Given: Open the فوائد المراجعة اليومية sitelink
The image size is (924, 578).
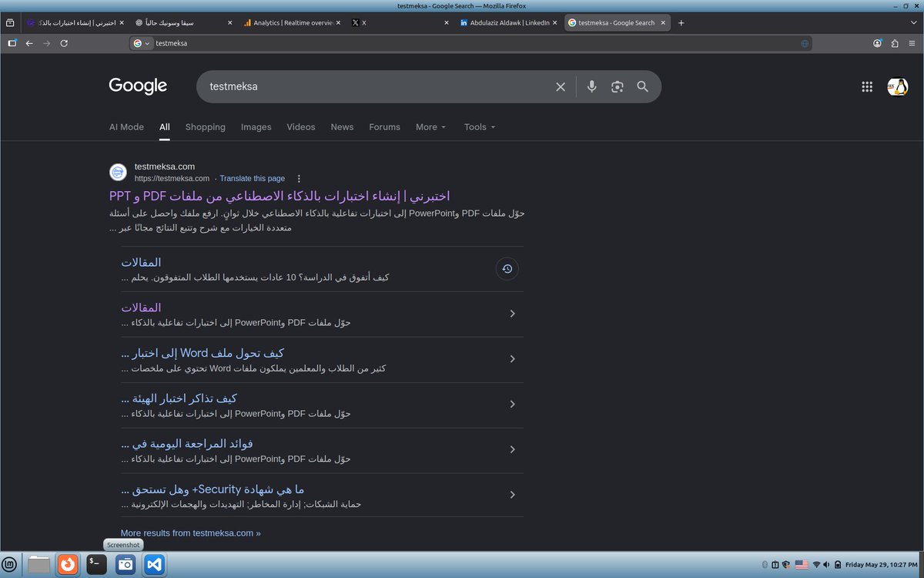Looking at the screenshot, I should point(187,444).
